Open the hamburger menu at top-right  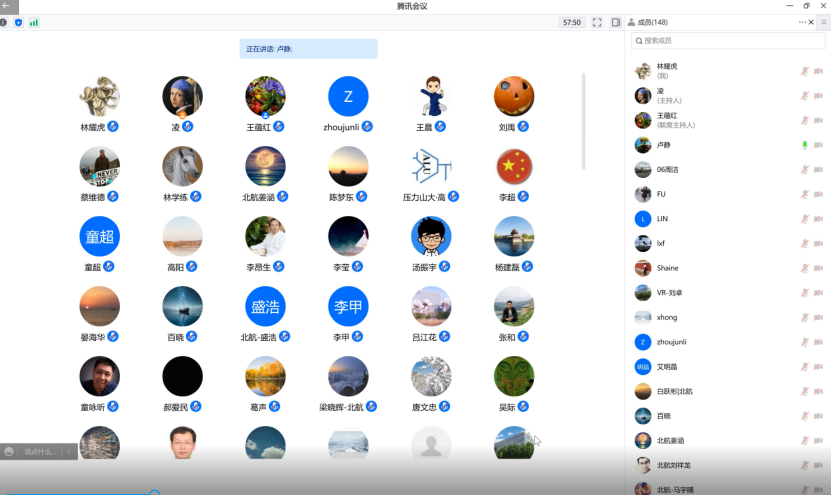tap(823, 22)
